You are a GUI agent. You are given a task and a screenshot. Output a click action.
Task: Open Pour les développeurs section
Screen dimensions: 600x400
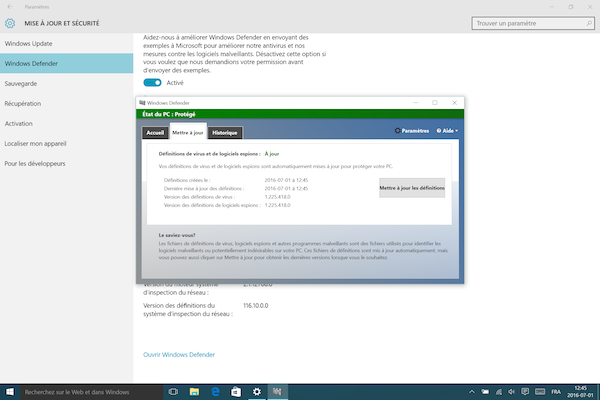[x=67, y=163]
